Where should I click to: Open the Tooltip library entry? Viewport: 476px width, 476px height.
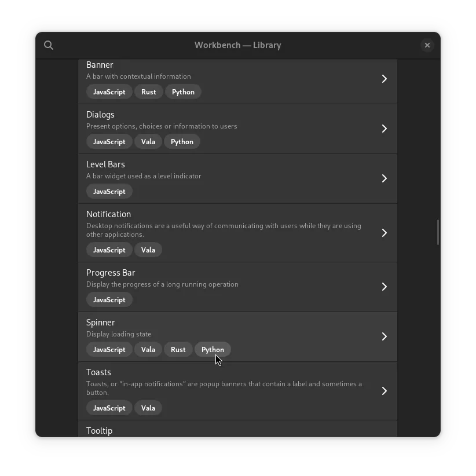(100, 430)
